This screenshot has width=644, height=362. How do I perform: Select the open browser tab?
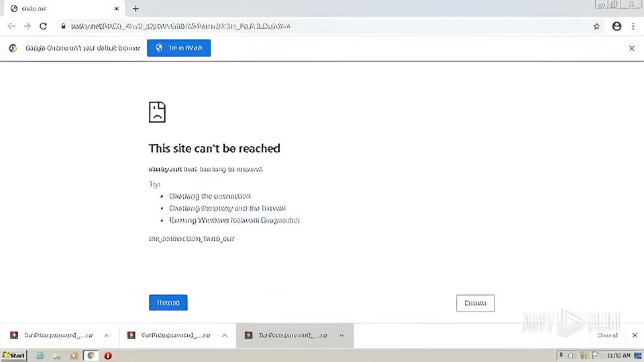pyautogui.click(x=64, y=9)
